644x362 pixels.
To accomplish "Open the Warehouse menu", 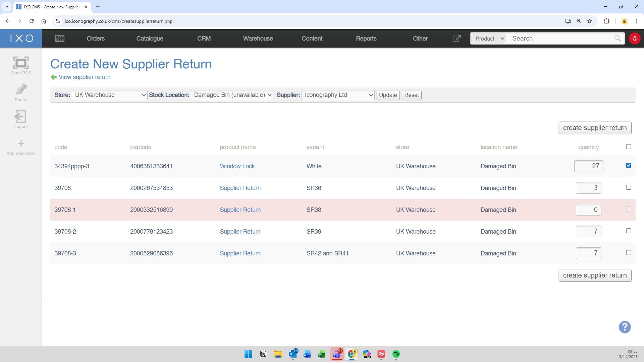I will point(258,39).
